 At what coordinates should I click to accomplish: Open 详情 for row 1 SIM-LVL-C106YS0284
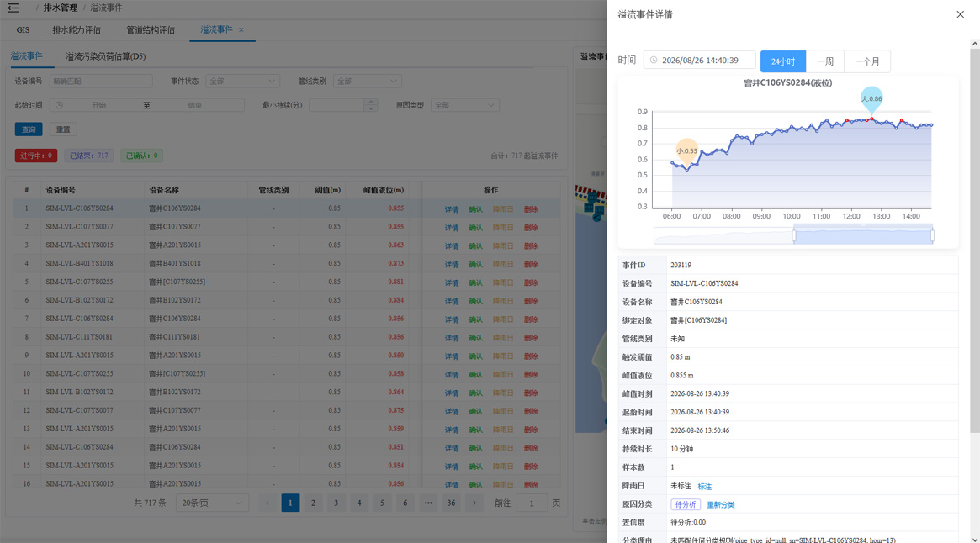tap(452, 209)
